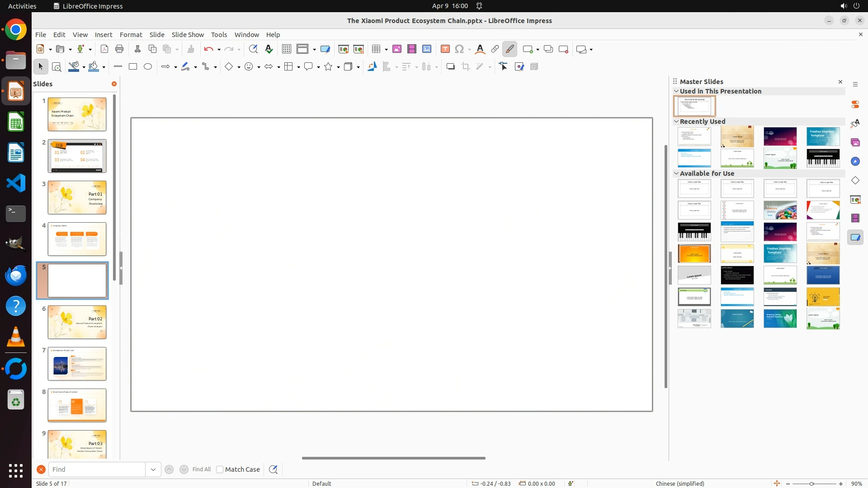Viewport: 868px width, 488px height.
Task: Open the Slide Show menu
Action: 188,35
